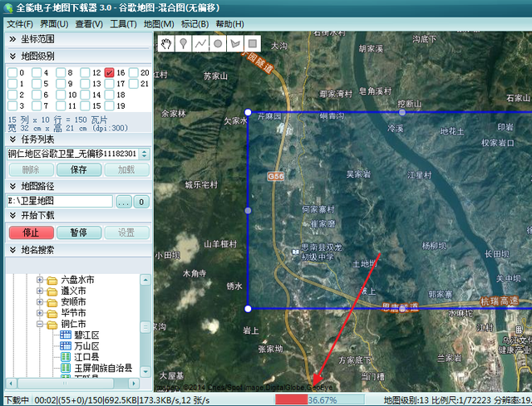This screenshot has width=532, height=406.
Task: Check map level 17 checkbox
Action: [109, 84]
